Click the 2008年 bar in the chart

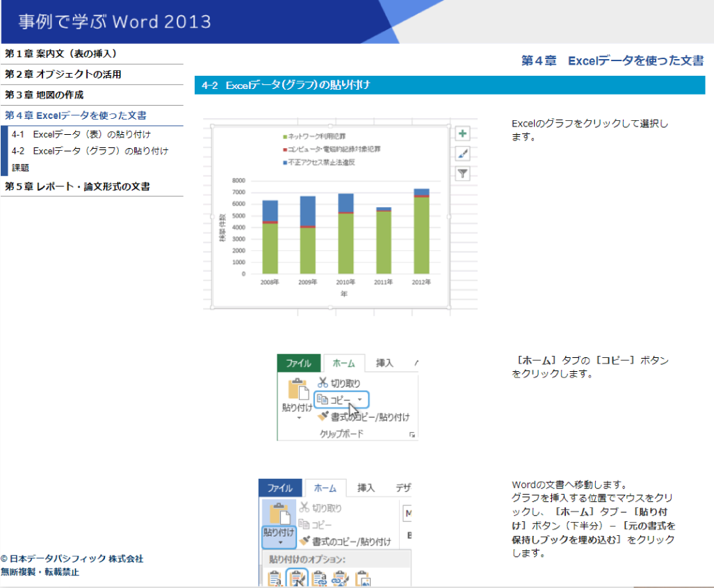[x=270, y=236]
